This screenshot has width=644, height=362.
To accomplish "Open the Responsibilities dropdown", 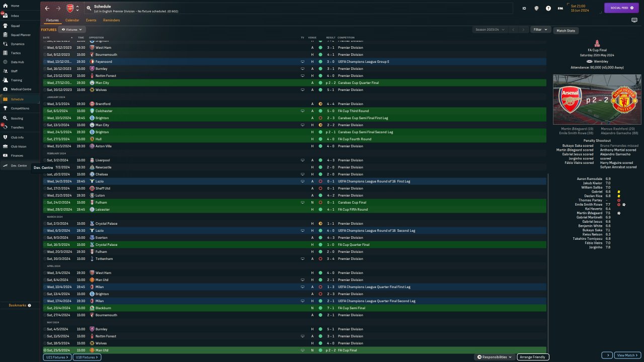I will pos(495,357).
